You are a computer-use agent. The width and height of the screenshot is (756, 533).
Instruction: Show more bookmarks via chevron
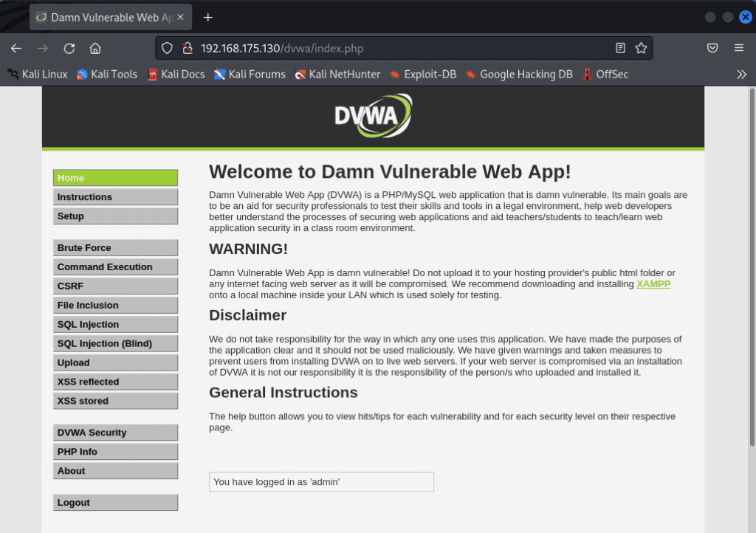[741, 75]
